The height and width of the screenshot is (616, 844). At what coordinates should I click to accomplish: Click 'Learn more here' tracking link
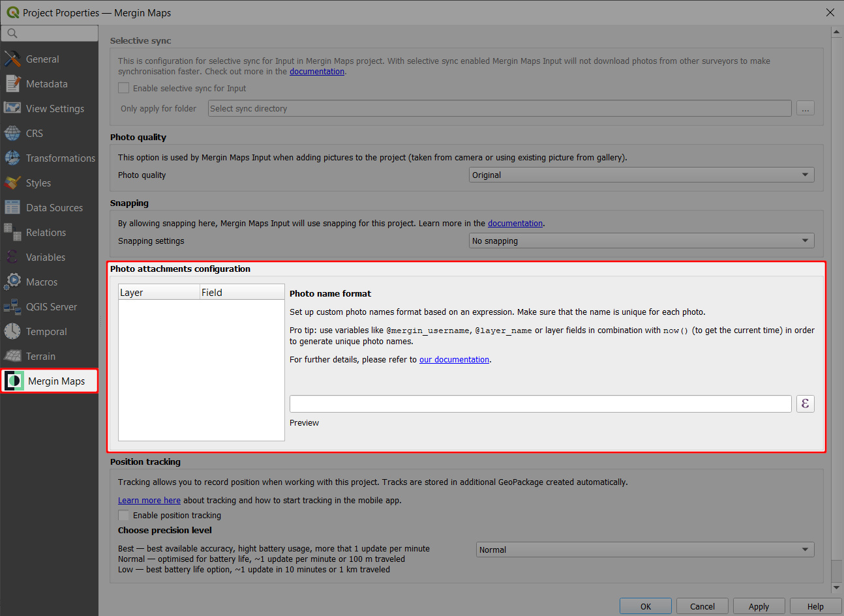tap(149, 500)
